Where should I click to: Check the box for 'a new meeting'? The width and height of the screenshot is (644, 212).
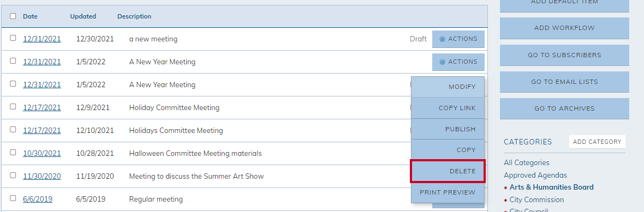(x=13, y=38)
